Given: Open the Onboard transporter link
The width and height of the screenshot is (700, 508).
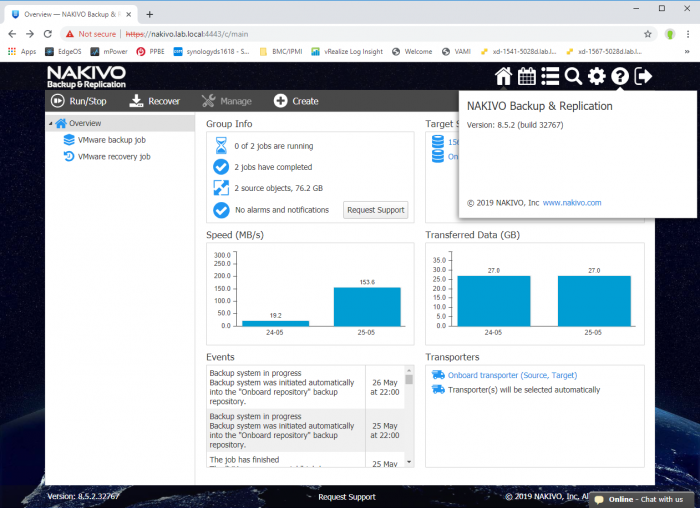Looking at the screenshot, I should (x=512, y=375).
